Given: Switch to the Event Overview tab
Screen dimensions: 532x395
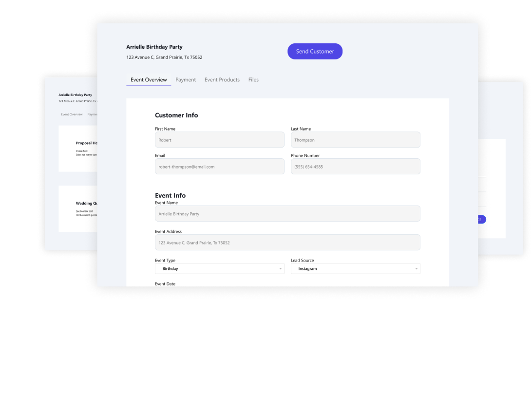Looking at the screenshot, I should [x=149, y=80].
